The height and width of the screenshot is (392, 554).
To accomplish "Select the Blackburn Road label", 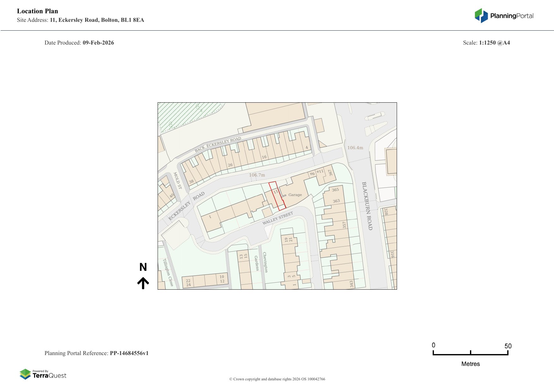I will [x=367, y=206].
